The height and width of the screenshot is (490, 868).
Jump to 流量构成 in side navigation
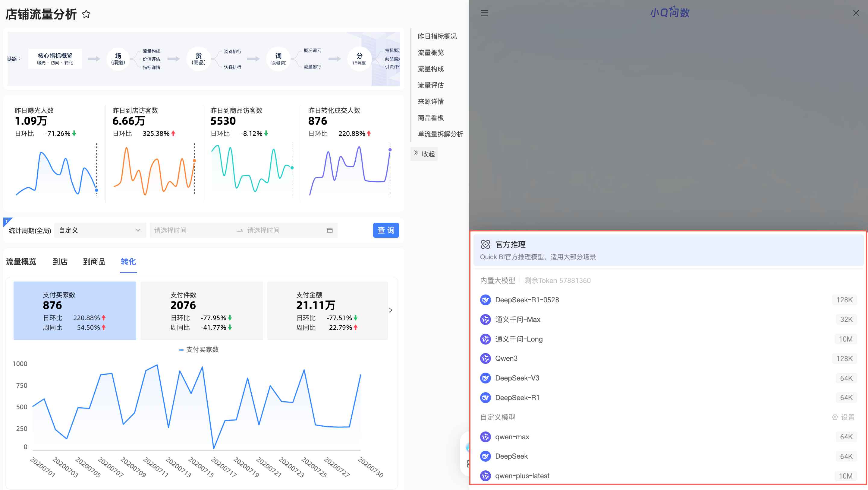pos(431,69)
